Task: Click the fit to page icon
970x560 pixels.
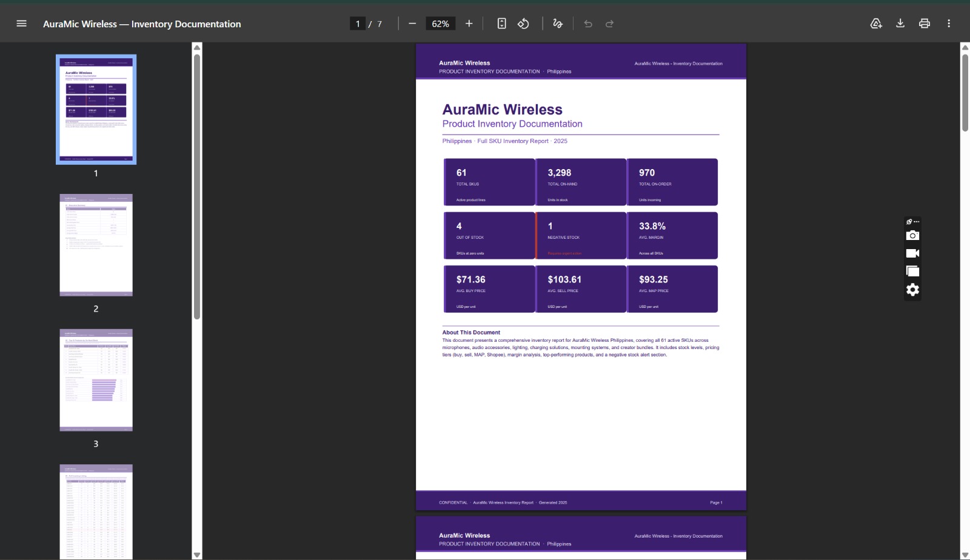Action: tap(501, 24)
